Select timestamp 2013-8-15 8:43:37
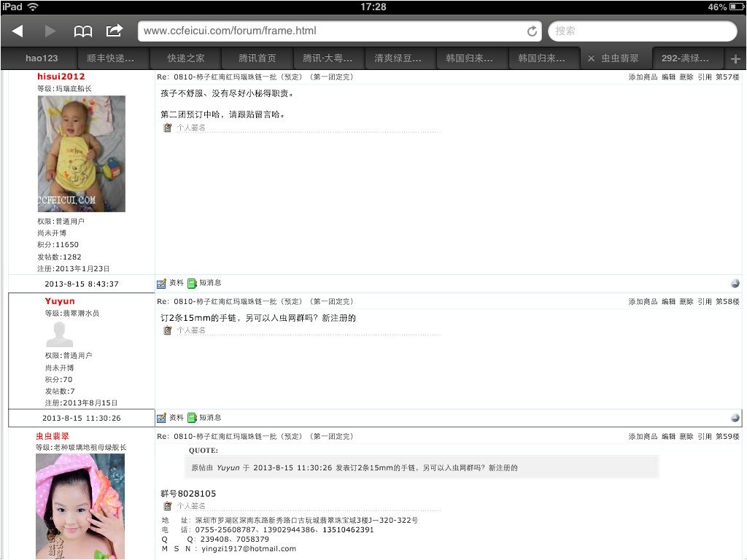This screenshot has height=560, width=747. pyautogui.click(x=82, y=284)
